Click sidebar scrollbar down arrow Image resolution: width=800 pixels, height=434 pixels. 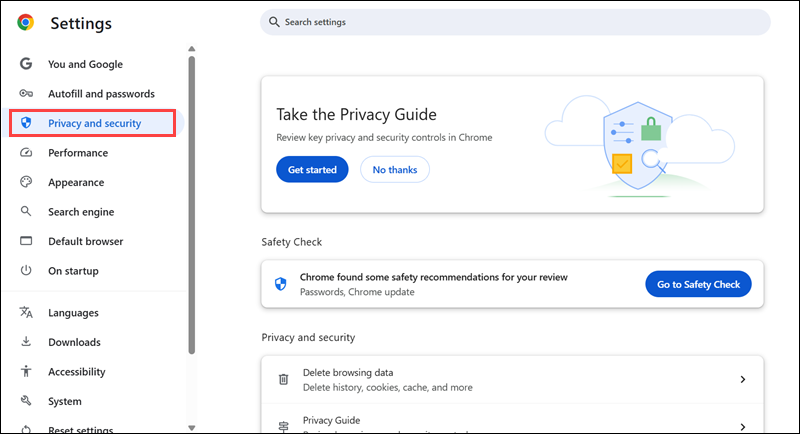pos(191,428)
